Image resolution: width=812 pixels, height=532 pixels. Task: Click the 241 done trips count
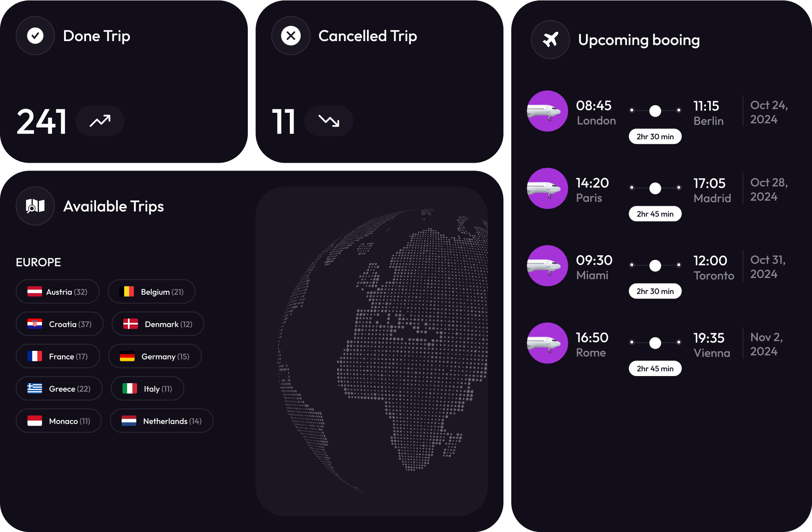[x=42, y=122]
